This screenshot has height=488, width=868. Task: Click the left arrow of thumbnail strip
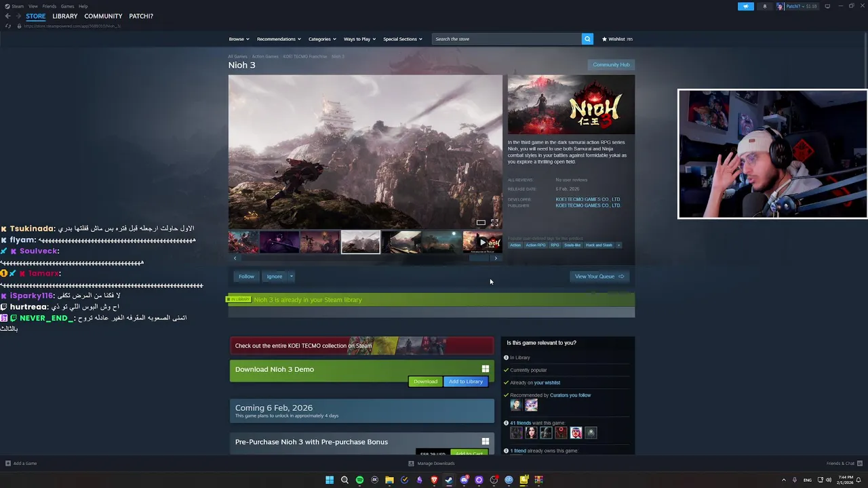235,258
